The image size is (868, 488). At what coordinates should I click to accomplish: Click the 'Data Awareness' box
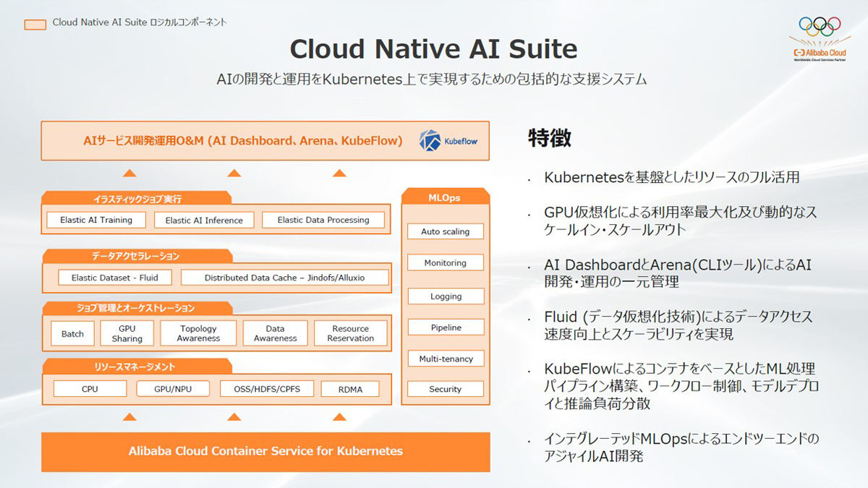point(275,333)
